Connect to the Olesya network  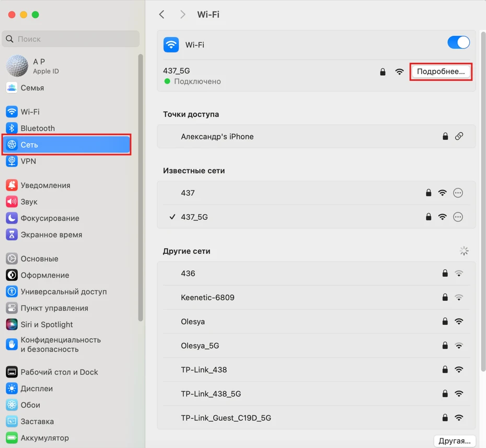316,321
